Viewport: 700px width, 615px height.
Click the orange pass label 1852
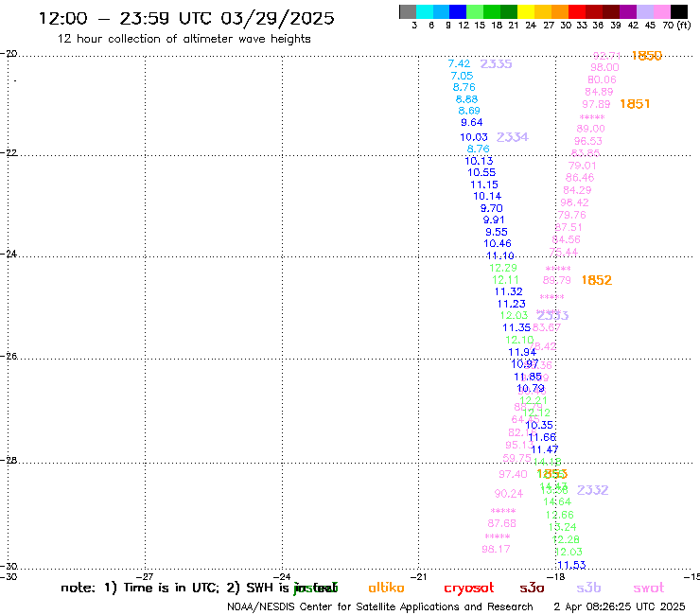(597, 280)
